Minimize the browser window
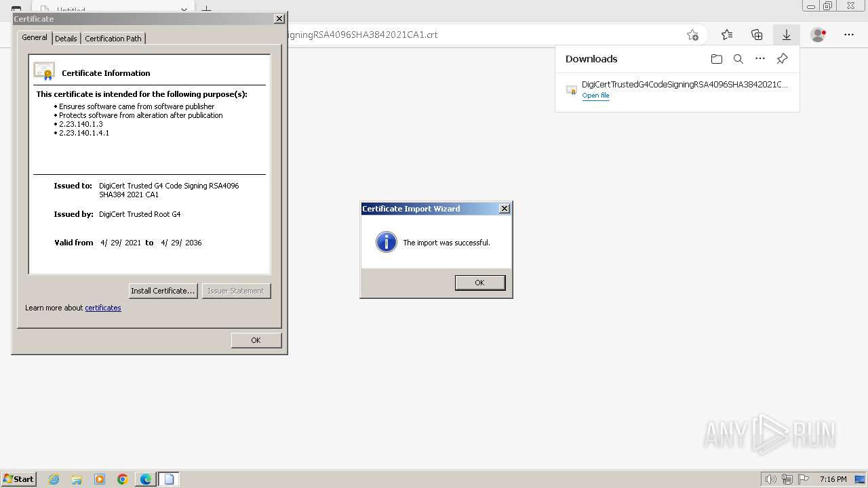 coord(811,6)
